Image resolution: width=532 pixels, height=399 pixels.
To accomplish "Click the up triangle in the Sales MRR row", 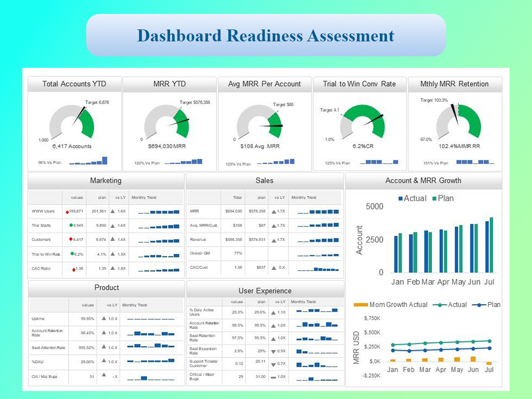I will 274,211.
